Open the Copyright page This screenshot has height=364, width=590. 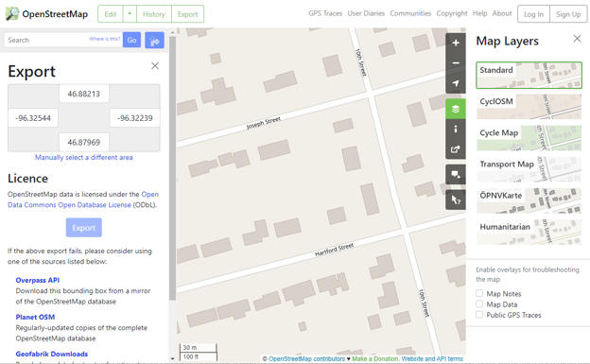pos(452,13)
